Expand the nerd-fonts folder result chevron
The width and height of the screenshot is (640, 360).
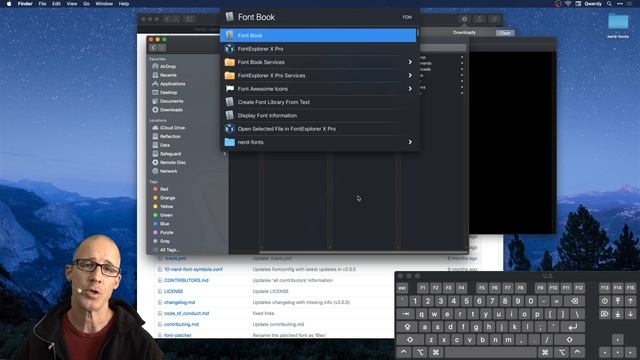click(x=410, y=142)
